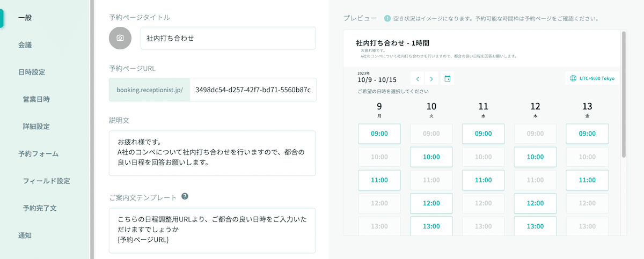Click the help icon beside ご案内文テンプレート
644x259 pixels.
[185, 196]
